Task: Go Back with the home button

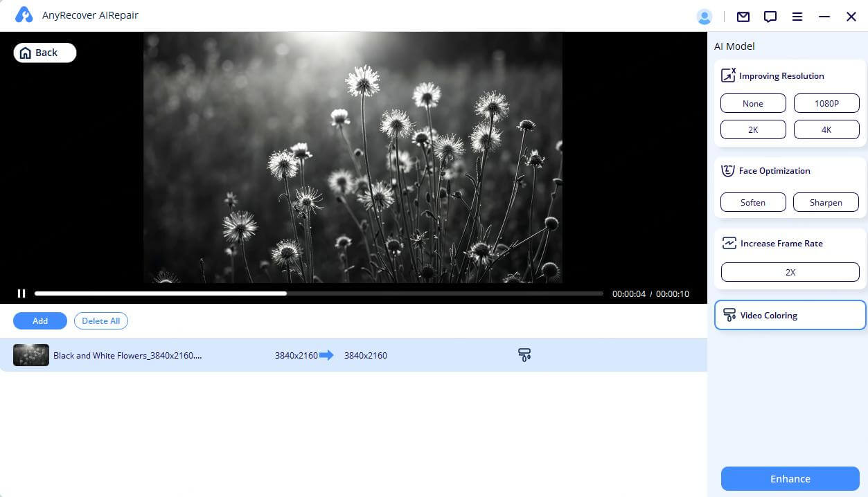Action: click(44, 52)
